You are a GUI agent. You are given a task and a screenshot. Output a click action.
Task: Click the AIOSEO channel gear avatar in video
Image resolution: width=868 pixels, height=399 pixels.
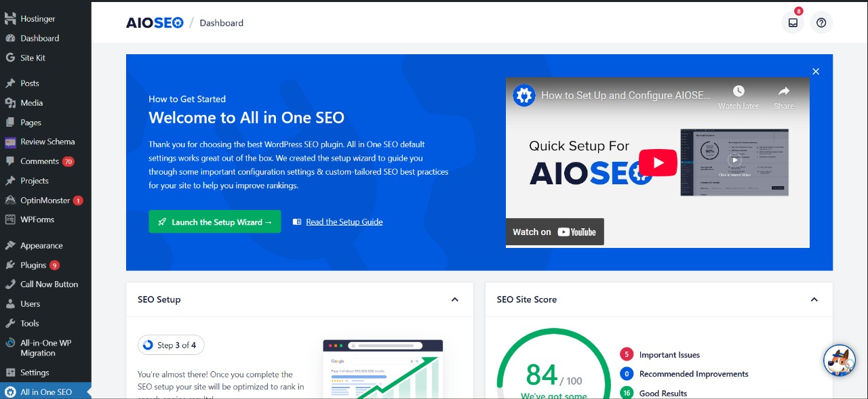[x=524, y=96]
